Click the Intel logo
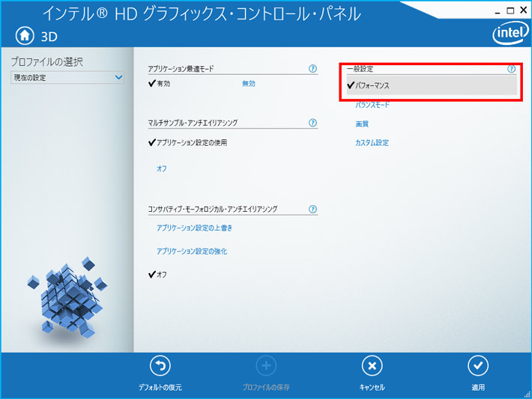This screenshot has height=399, width=532. click(510, 34)
